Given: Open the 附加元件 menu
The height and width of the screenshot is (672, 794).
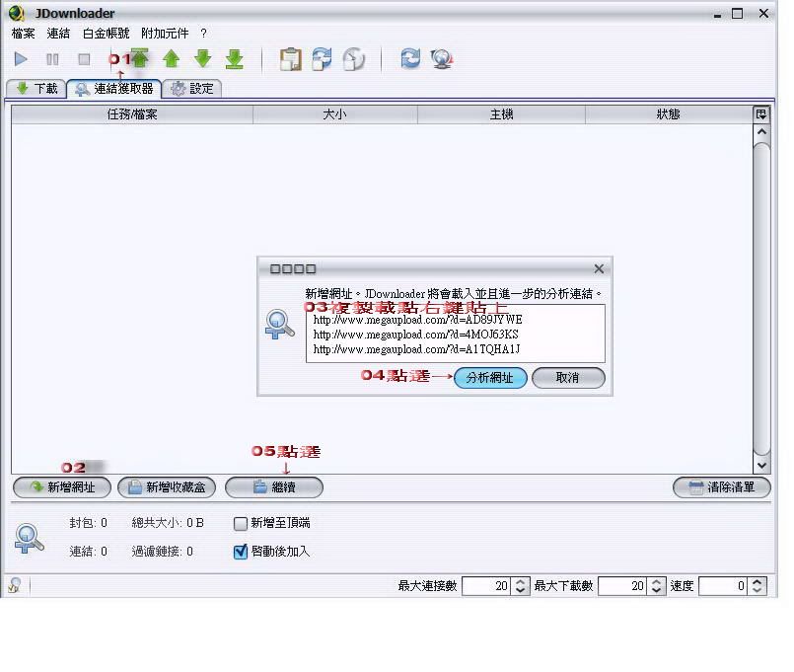Looking at the screenshot, I should pos(165,34).
